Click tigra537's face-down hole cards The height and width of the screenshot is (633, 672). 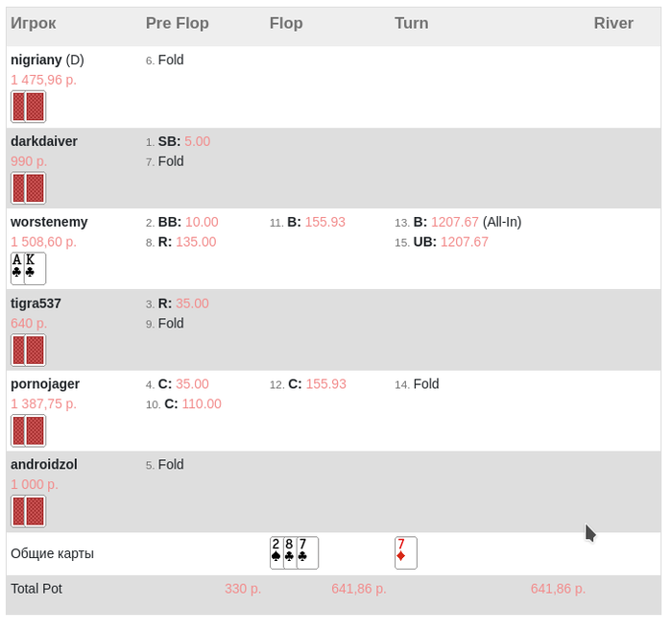[28, 350]
